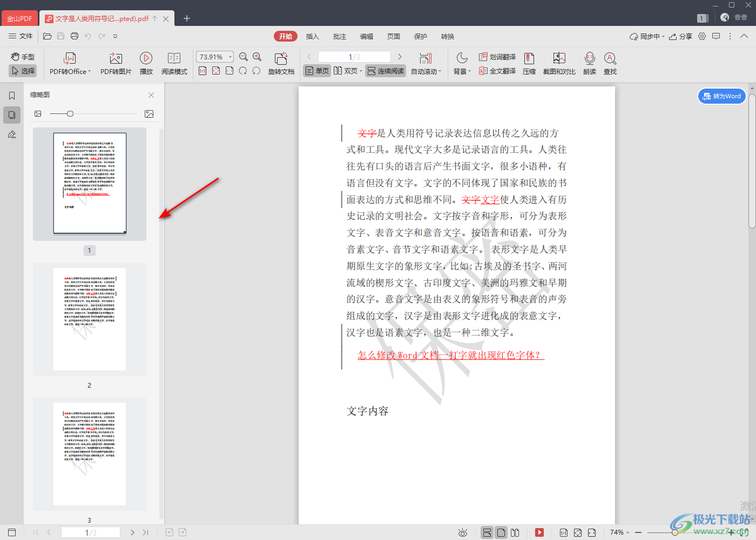
Task: Switch to the 页面 ribbon tab
Action: click(x=394, y=36)
